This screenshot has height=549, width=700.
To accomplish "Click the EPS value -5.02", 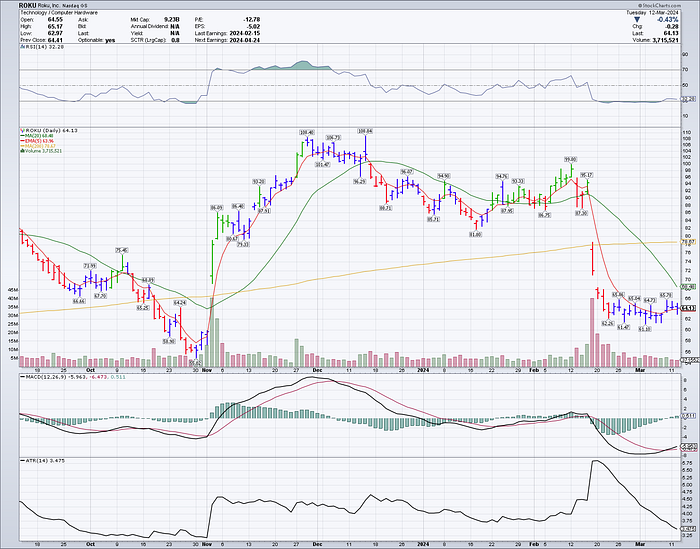I will pos(253,26).
